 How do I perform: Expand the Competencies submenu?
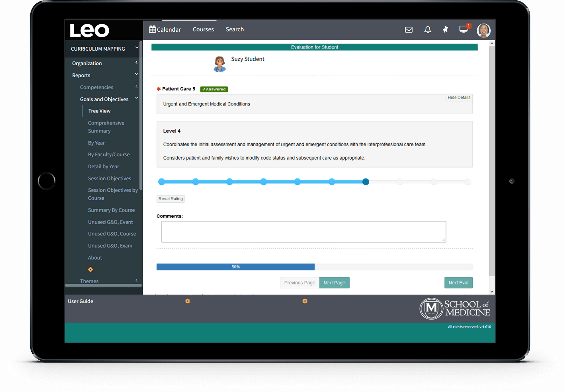tap(136, 86)
